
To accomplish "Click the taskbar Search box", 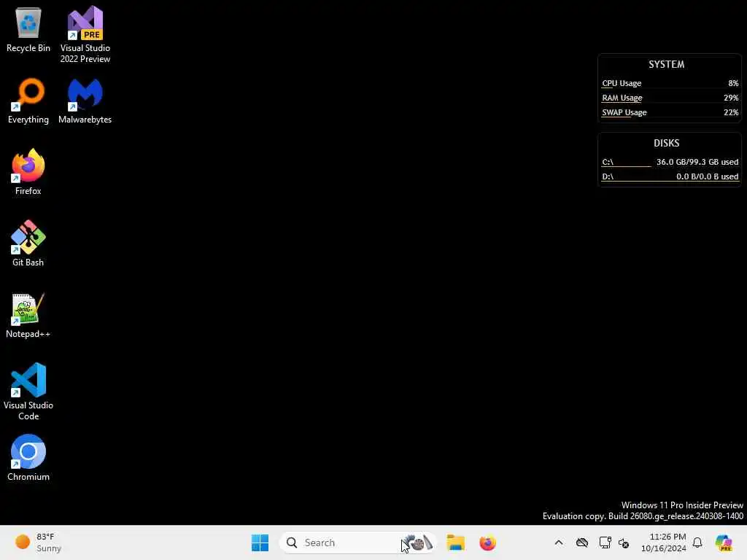I will [x=357, y=542].
